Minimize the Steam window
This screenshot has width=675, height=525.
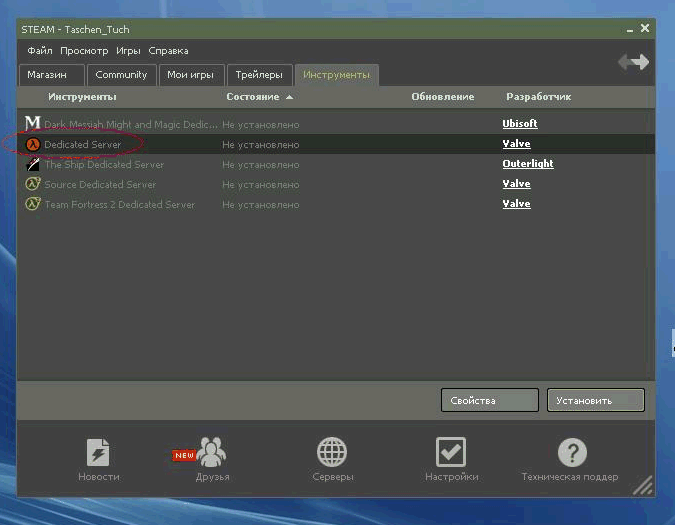coord(630,30)
